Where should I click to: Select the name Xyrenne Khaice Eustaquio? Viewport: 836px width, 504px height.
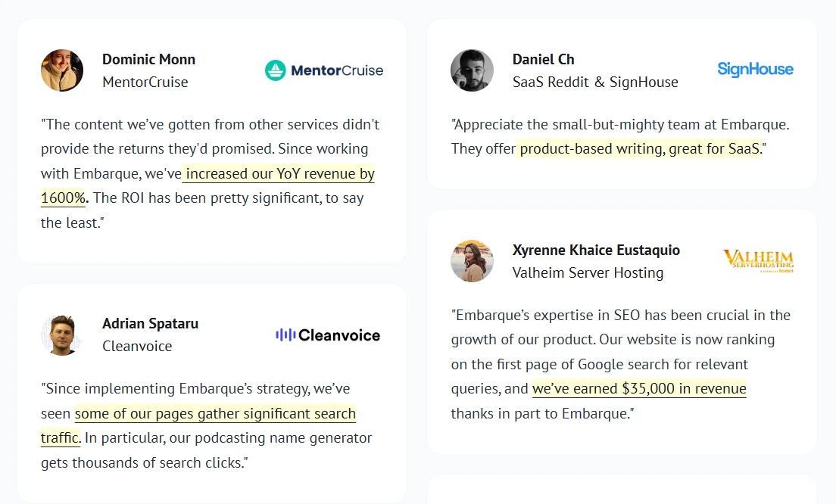[x=596, y=250]
